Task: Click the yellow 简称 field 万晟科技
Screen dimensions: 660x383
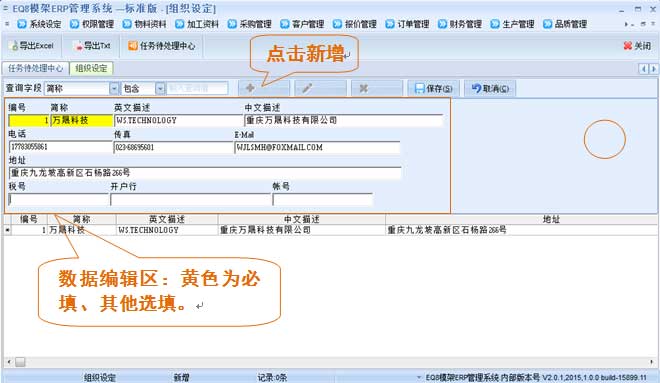Action: 82,120
